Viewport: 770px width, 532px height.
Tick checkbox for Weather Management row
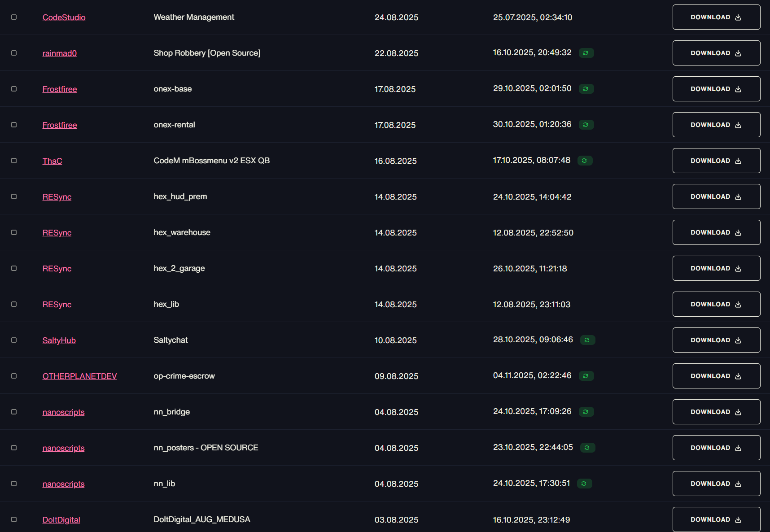(x=14, y=17)
